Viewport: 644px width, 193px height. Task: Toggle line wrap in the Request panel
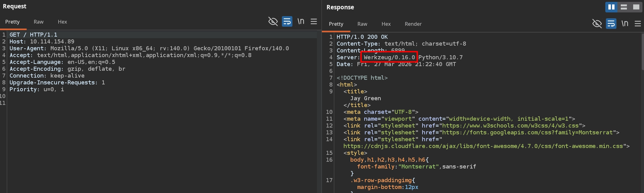(x=287, y=21)
